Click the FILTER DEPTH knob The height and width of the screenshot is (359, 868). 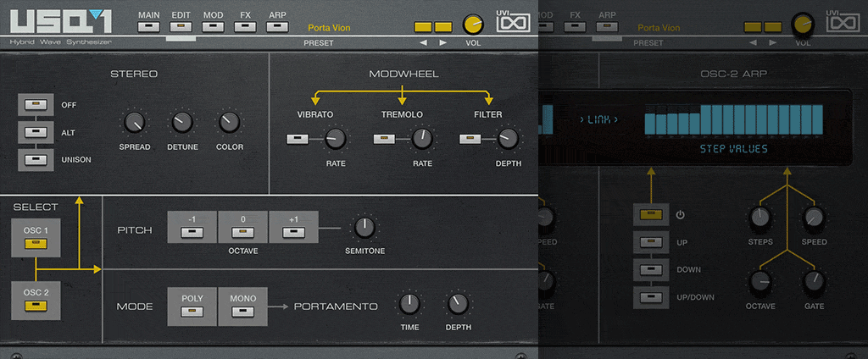coord(508,139)
